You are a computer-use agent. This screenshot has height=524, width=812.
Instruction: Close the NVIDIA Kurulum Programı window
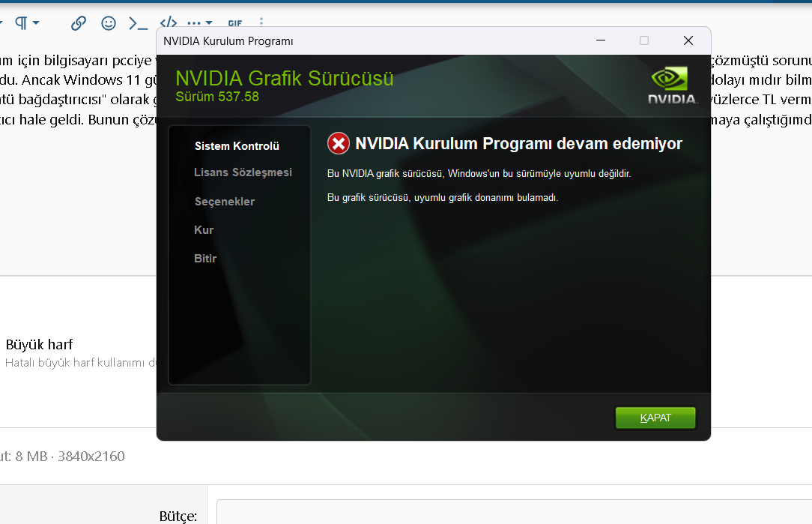coord(688,40)
